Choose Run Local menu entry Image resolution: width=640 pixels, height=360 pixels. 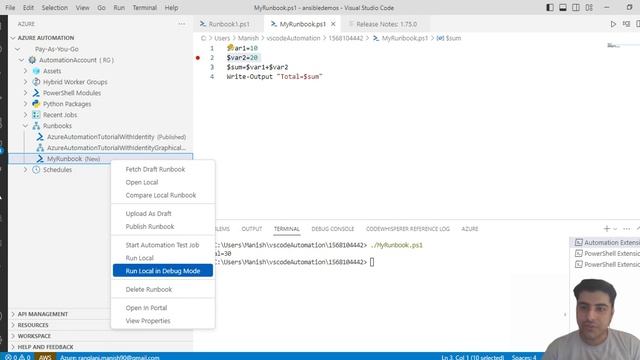tap(162, 258)
